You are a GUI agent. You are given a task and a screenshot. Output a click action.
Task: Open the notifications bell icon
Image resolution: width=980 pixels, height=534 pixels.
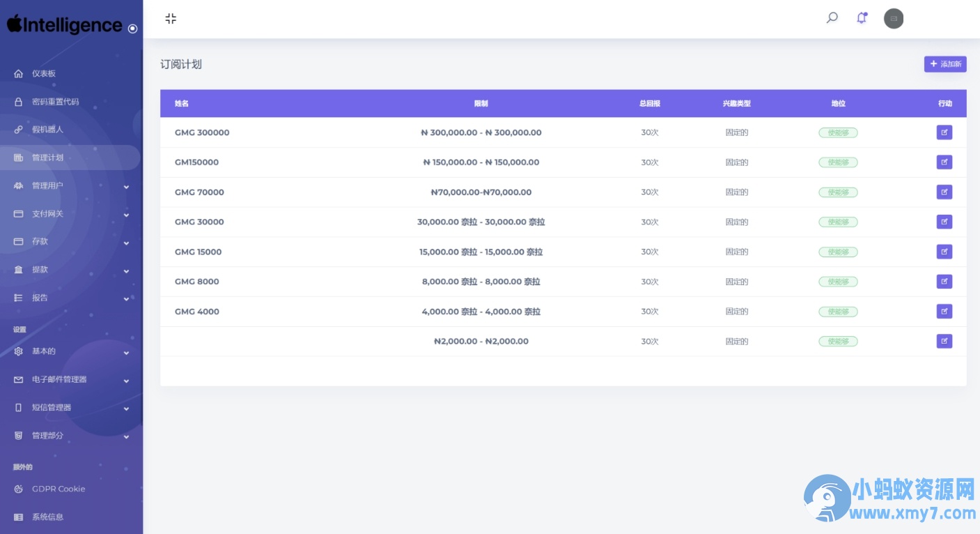tap(862, 18)
